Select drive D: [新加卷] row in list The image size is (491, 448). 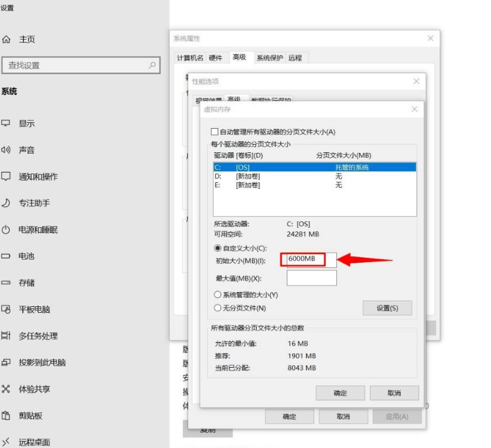click(x=315, y=176)
